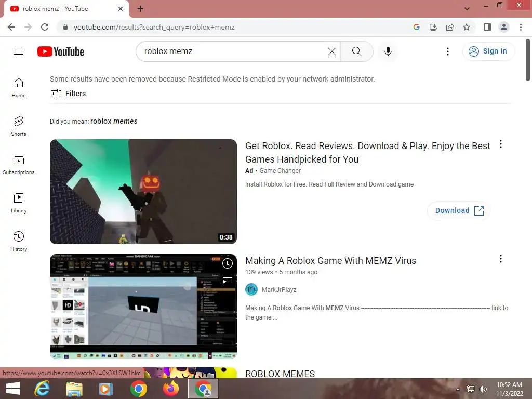Open the media player taskbar icon
This screenshot has width=532, height=399.
[x=106, y=389]
